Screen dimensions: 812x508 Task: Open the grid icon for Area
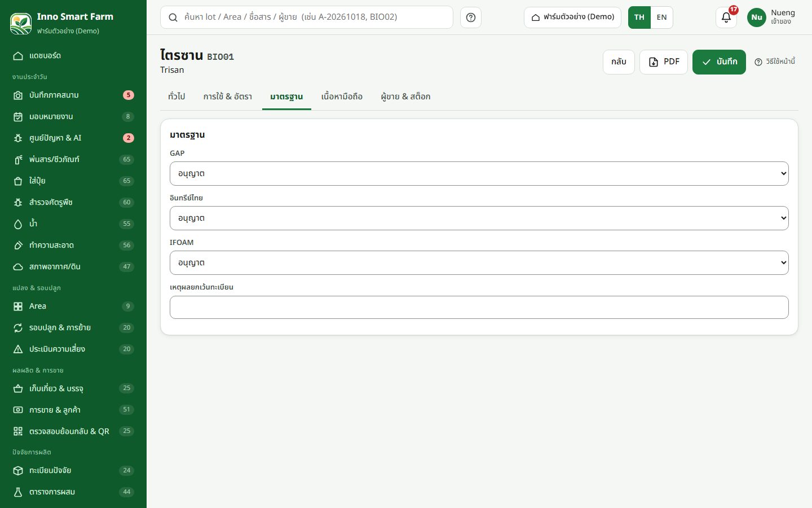[18, 306]
